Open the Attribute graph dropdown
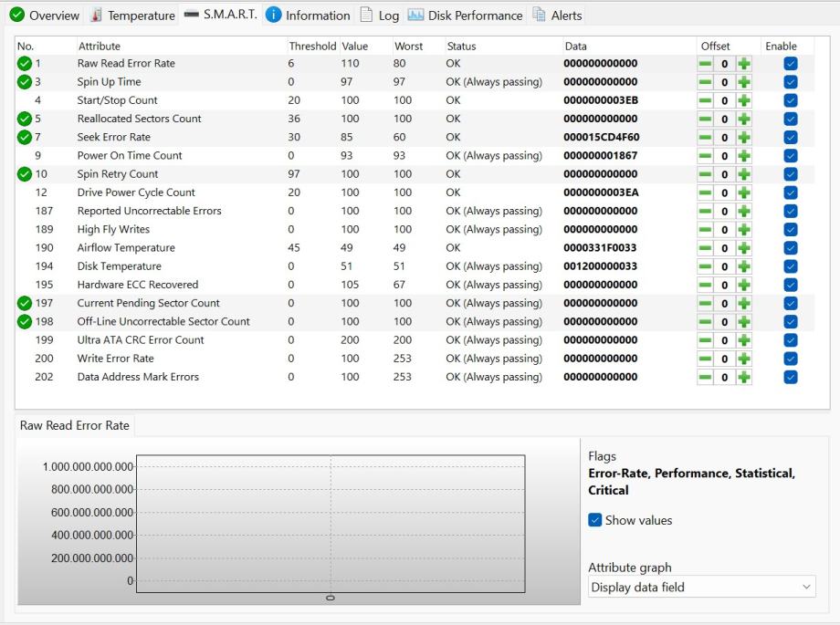This screenshot has width=840, height=625. click(x=702, y=587)
